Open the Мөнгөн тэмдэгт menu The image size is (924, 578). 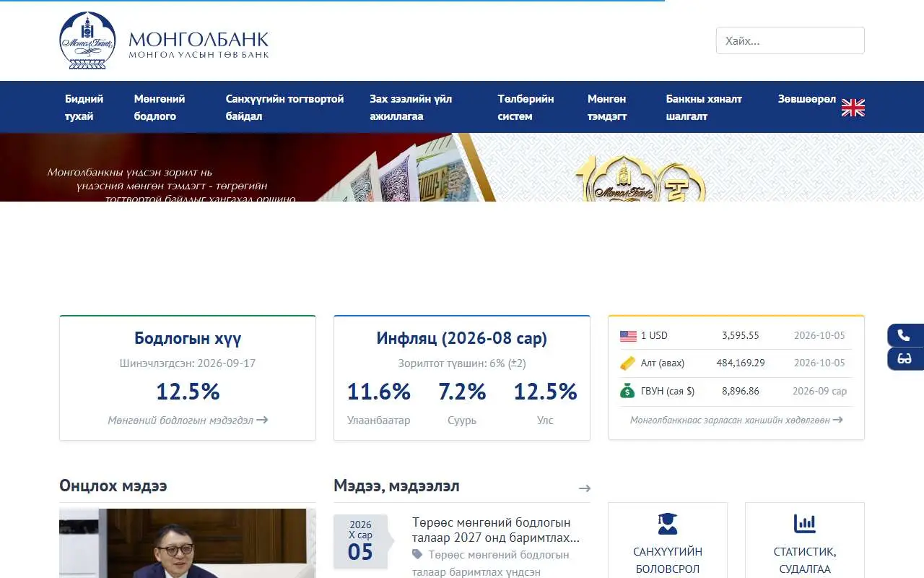pos(607,108)
